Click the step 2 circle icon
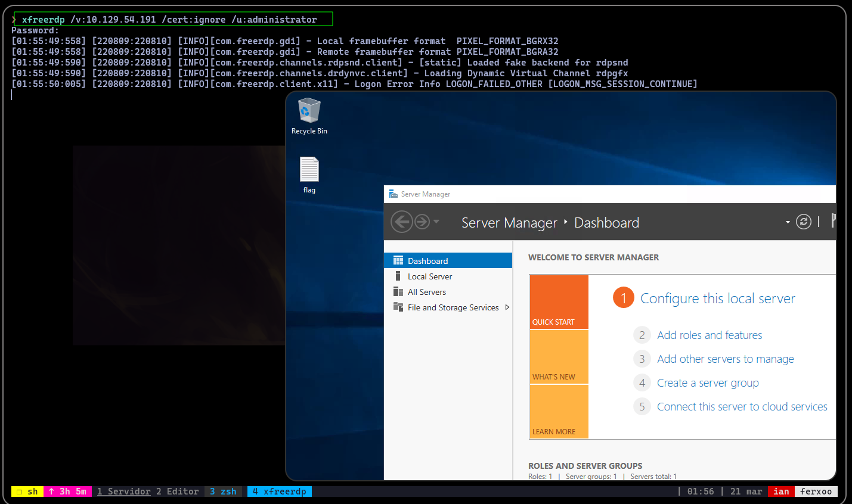852x504 pixels. coord(642,335)
